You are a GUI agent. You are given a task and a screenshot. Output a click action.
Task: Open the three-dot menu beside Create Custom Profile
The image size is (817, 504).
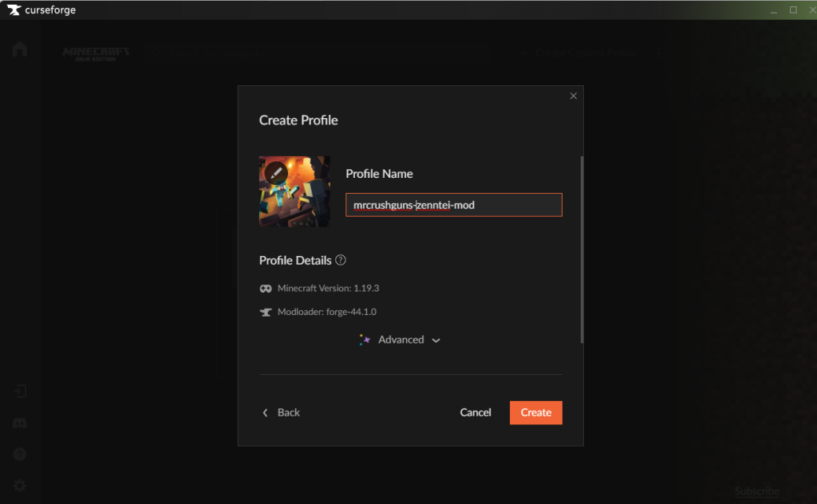coord(659,53)
